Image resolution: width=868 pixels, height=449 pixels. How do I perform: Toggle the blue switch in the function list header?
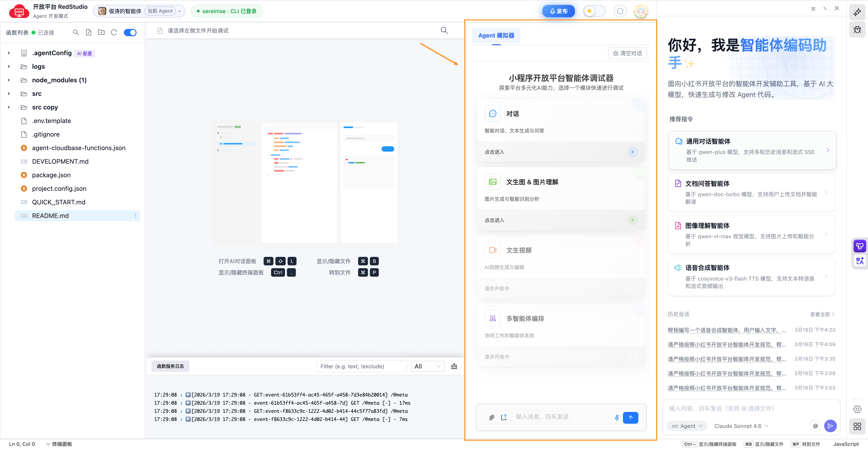click(130, 32)
